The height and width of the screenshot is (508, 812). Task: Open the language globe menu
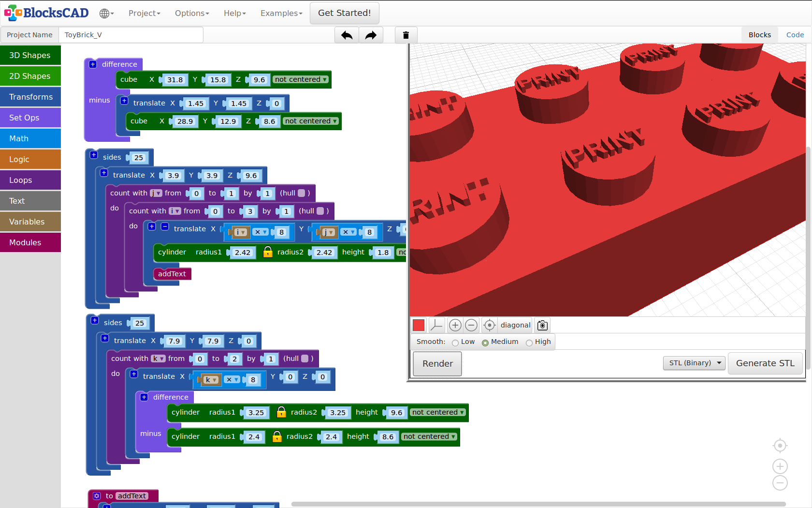pos(106,13)
